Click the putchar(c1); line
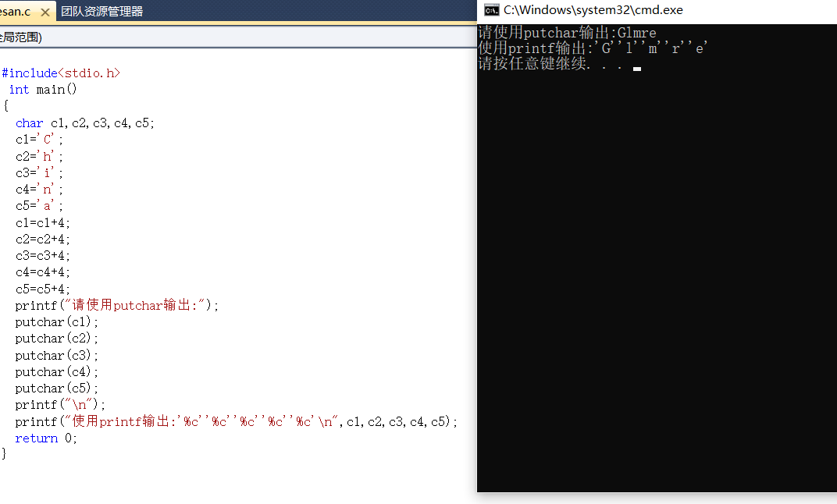This screenshot has height=504, width=837. (x=56, y=322)
